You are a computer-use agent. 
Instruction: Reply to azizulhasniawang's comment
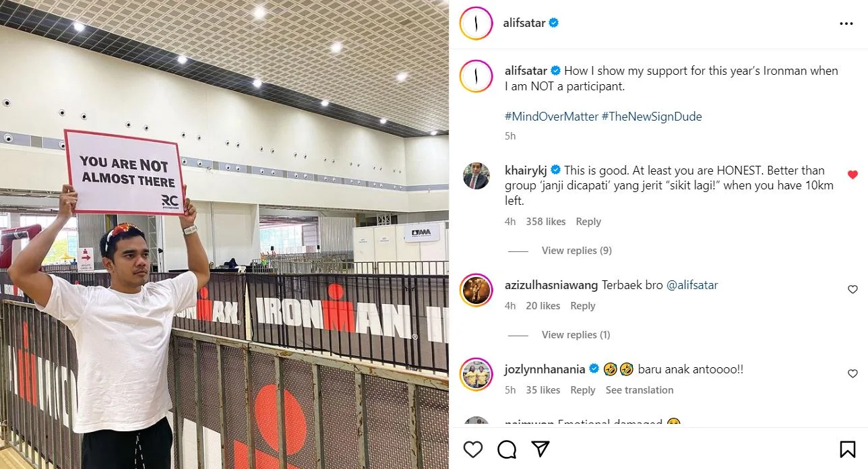[x=583, y=306]
